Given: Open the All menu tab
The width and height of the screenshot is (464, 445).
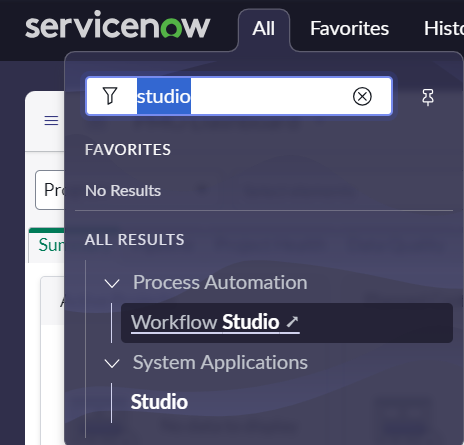Looking at the screenshot, I should pyautogui.click(x=264, y=29).
